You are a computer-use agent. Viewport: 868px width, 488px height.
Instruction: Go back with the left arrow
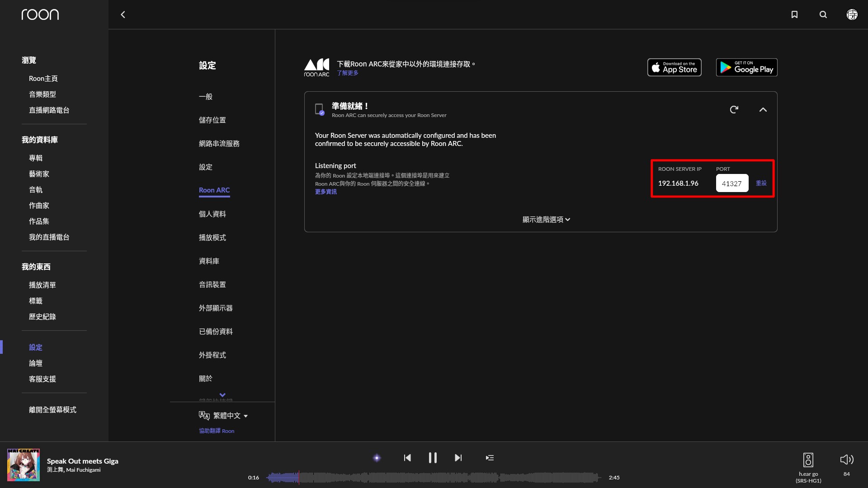(123, 14)
